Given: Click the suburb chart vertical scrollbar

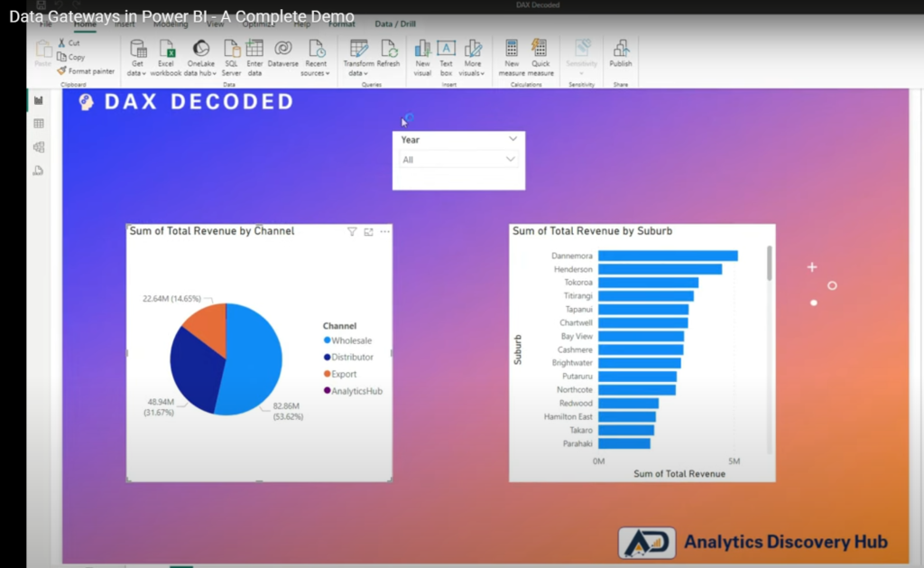Looking at the screenshot, I should tap(770, 264).
